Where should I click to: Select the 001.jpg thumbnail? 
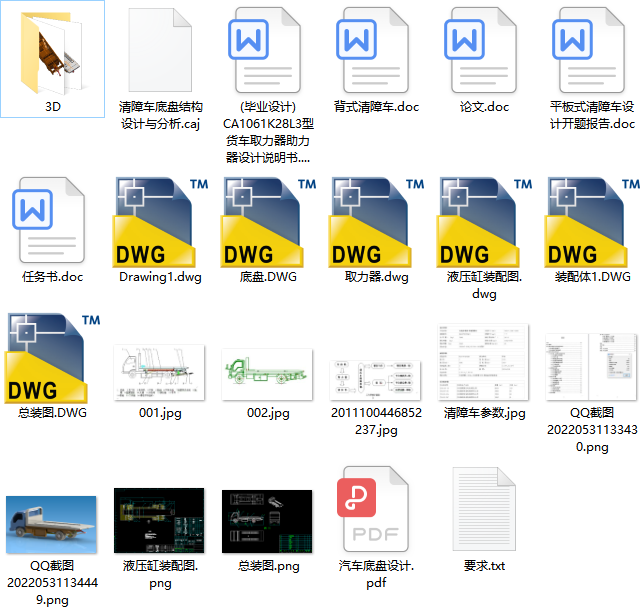pos(159,373)
